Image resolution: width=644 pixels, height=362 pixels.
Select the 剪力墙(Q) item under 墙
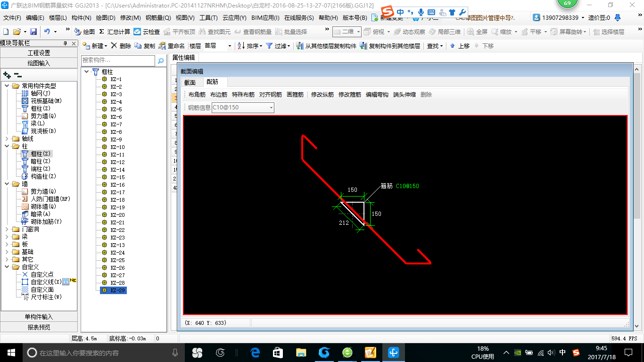[x=43, y=191]
